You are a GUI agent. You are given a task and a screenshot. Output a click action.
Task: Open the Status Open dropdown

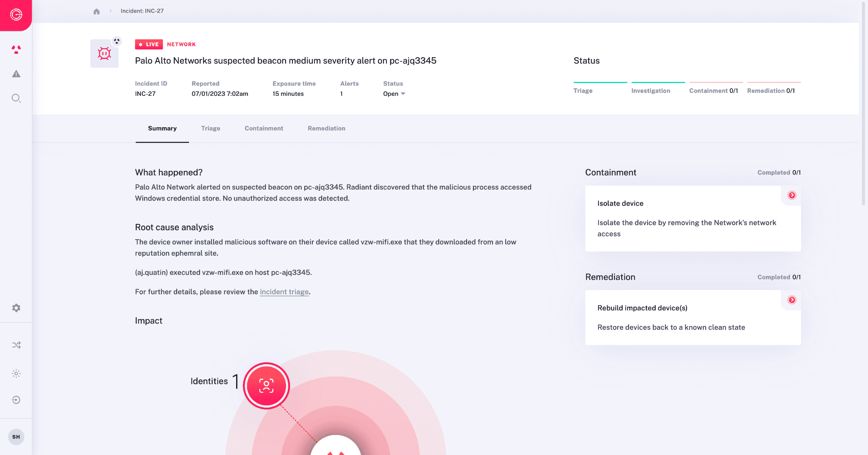pyautogui.click(x=394, y=94)
